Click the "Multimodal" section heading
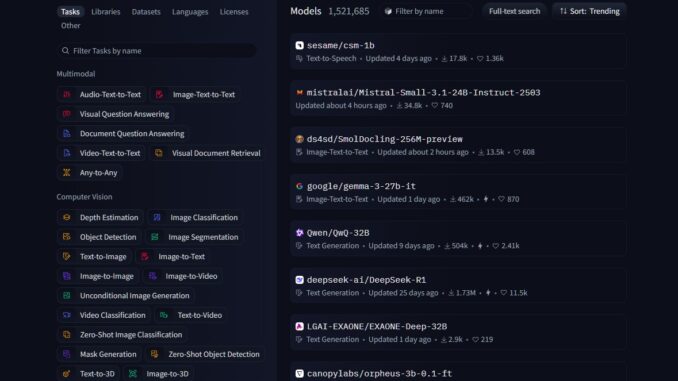 (x=76, y=74)
